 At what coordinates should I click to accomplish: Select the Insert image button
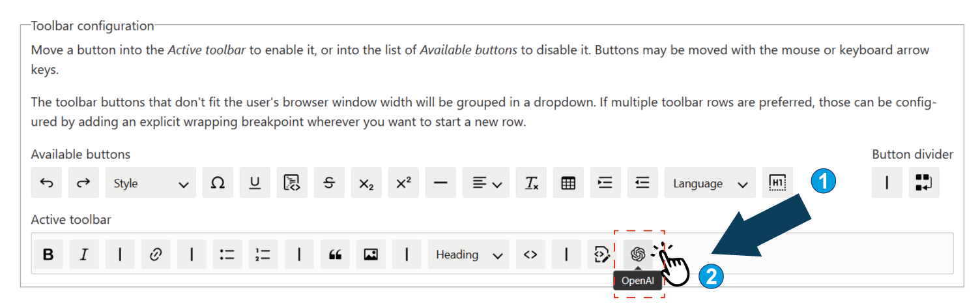tap(371, 254)
